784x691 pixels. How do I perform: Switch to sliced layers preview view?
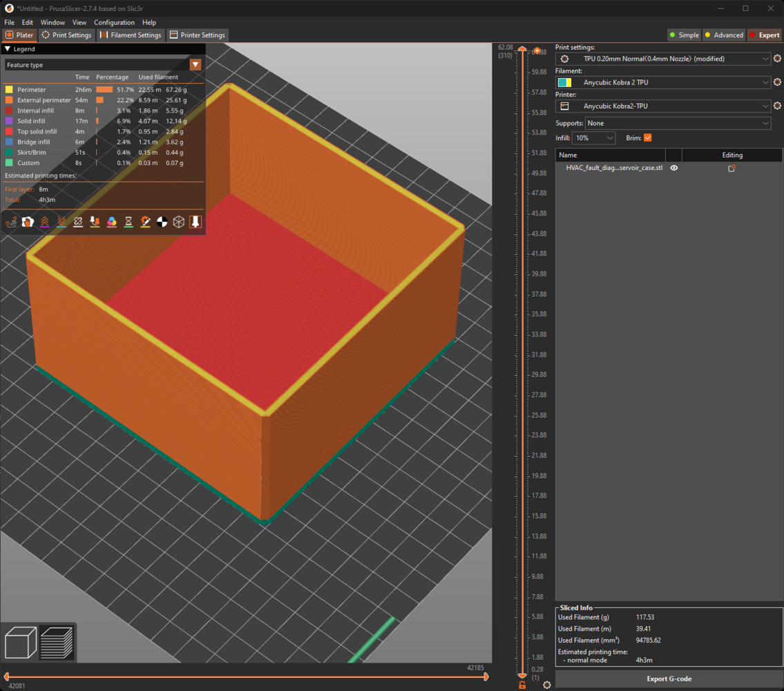click(57, 642)
